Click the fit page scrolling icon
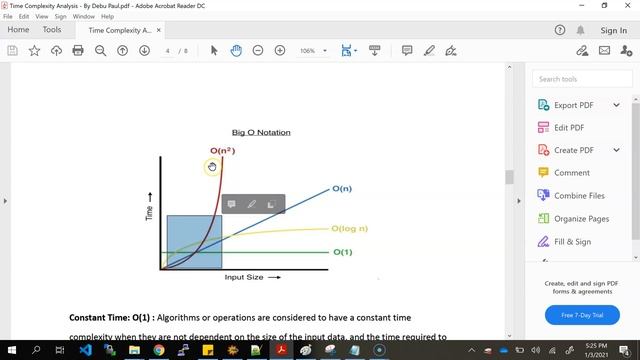The image size is (640, 360). tap(346, 51)
